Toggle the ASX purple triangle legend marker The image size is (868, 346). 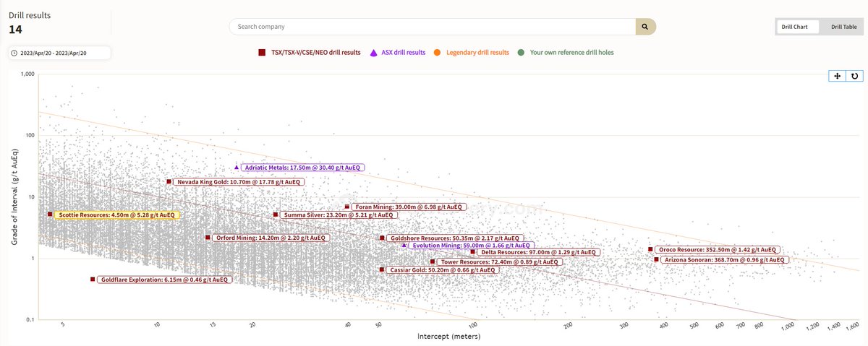pos(374,53)
